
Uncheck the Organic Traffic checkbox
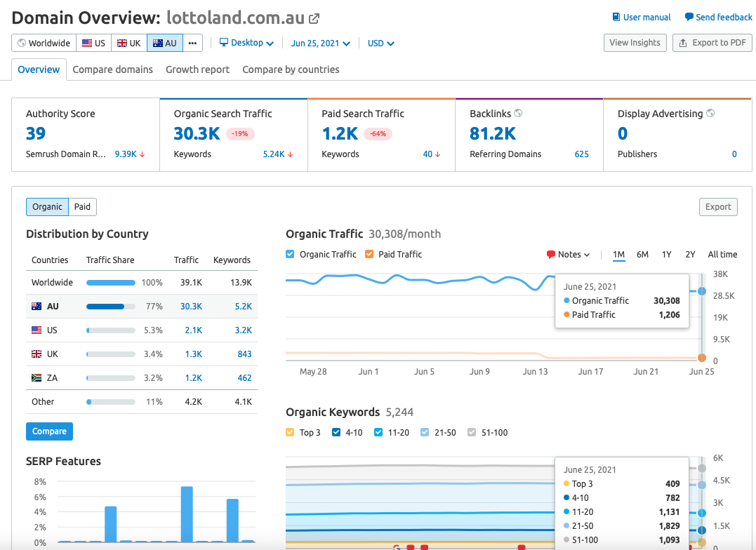click(x=291, y=255)
